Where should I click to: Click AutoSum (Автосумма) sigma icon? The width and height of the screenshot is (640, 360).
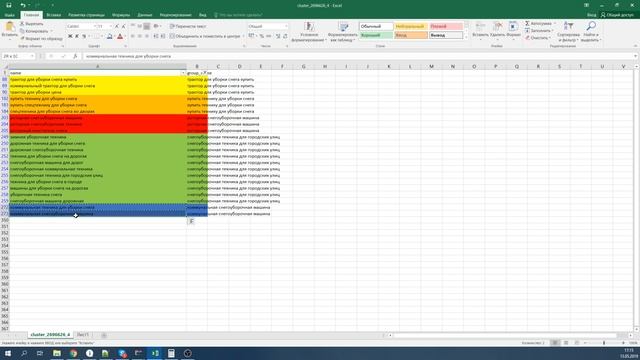[527, 24]
